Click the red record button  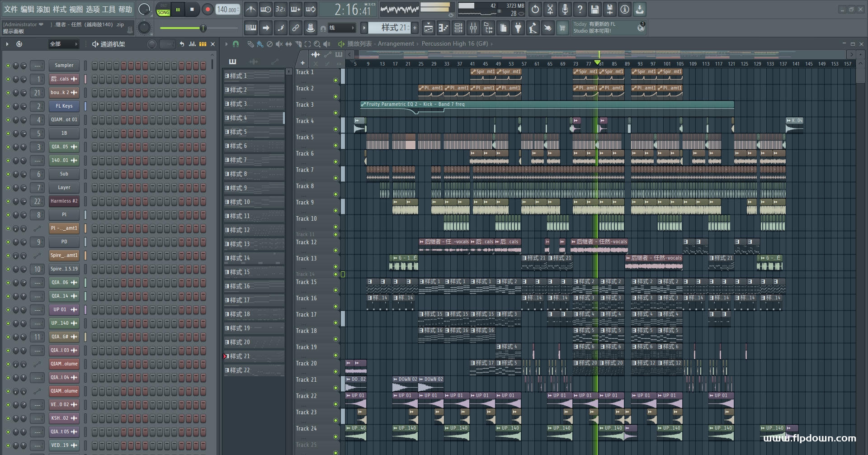pos(208,9)
